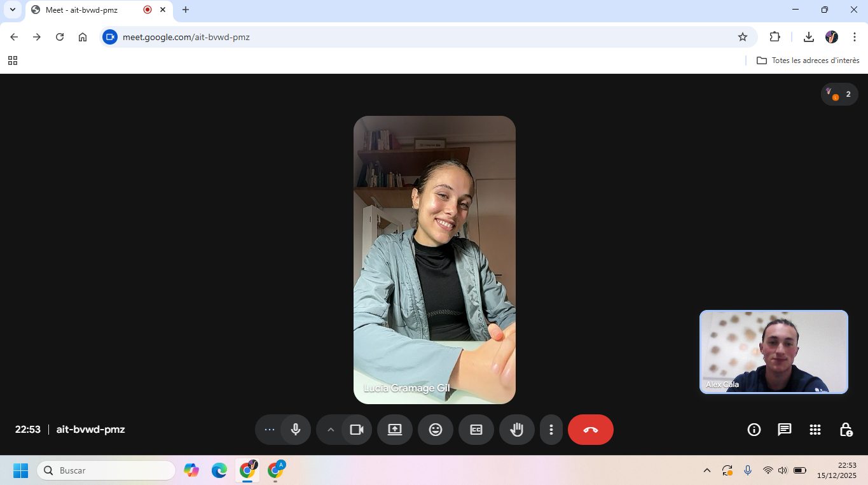Open the emoji reactions button

[435, 430]
